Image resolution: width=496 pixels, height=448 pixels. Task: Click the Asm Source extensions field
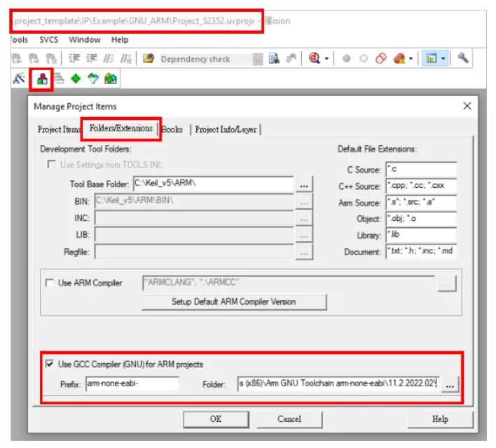pos(421,203)
